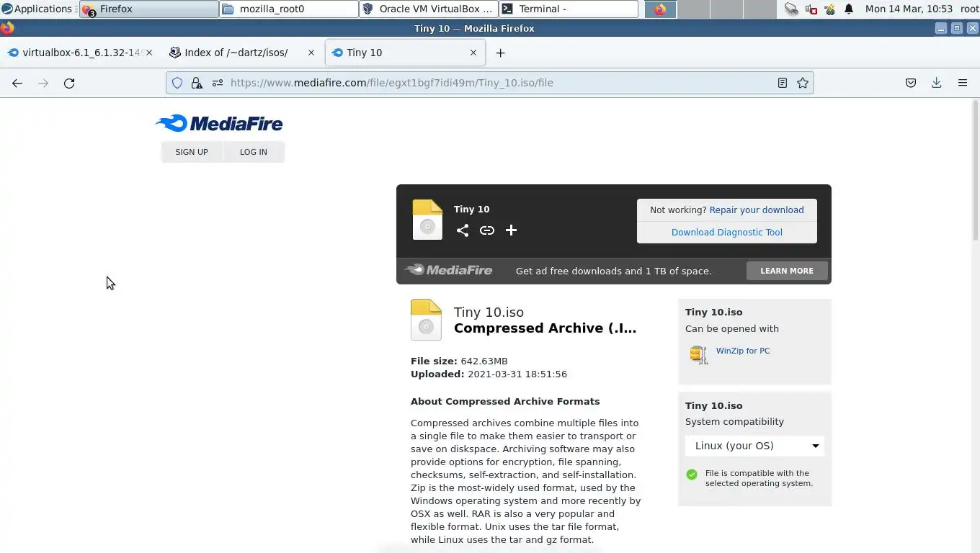Switch to Oracle VM VirtualBox window

[x=428, y=9]
